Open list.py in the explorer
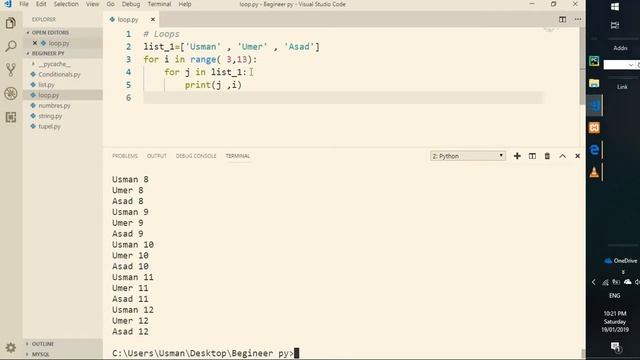 pos(46,85)
